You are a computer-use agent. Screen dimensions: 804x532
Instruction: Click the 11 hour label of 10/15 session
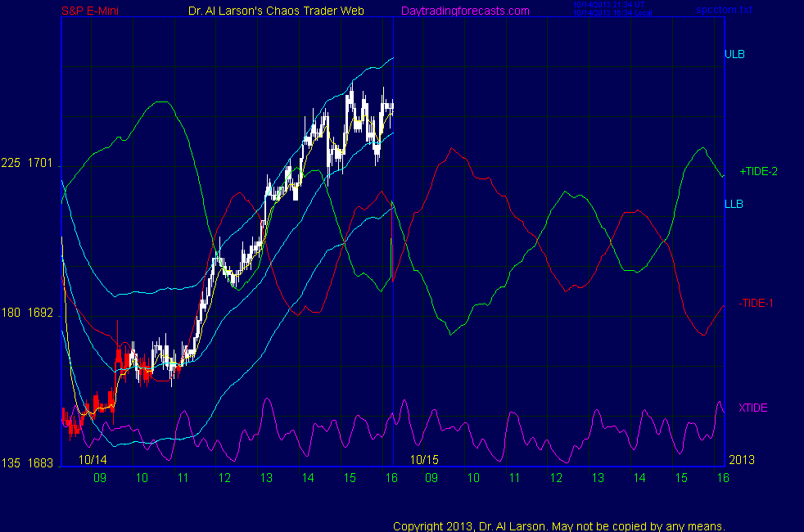click(x=514, y=478)
